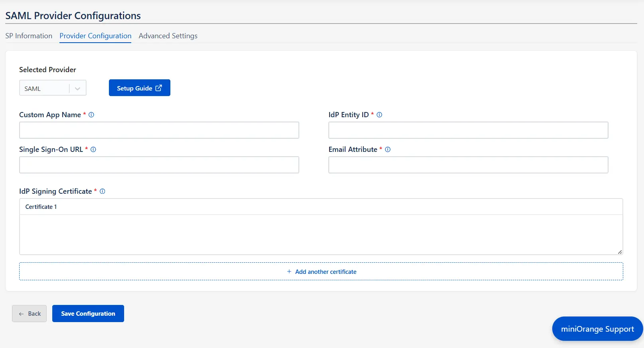Select the Provider Configuration tab
The image size is (644, 348).
[x=95, y=36]
